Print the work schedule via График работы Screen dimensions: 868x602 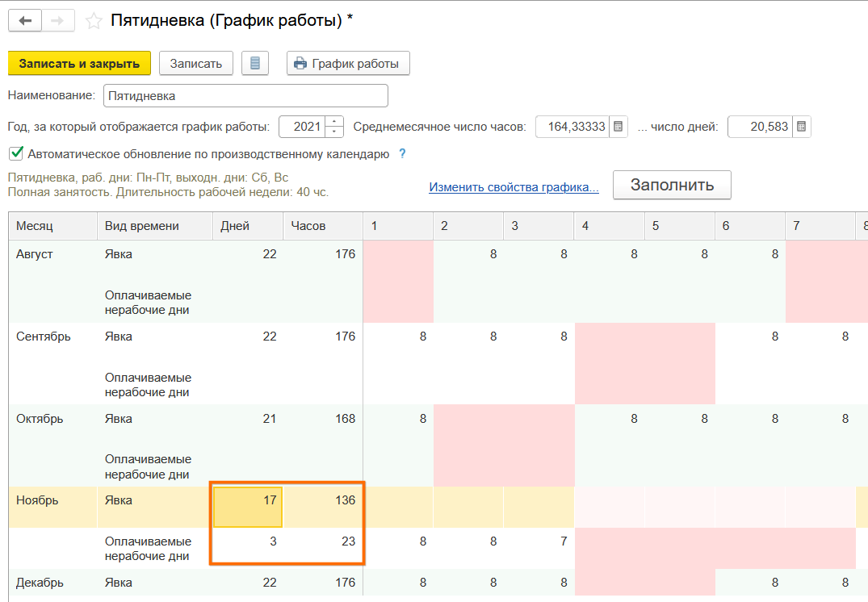click(348, 63)
